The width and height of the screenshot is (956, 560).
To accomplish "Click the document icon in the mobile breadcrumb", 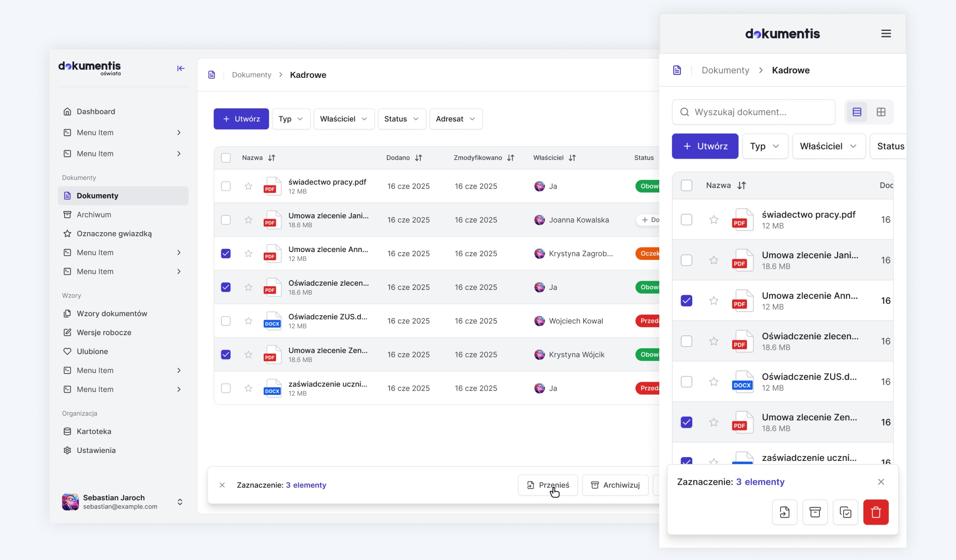I will (677, 70).
